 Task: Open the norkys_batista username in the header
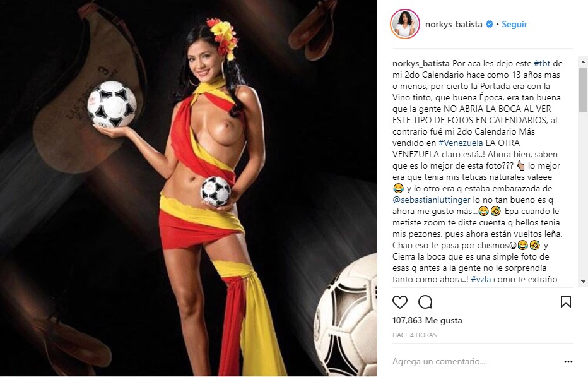point(454,24)
